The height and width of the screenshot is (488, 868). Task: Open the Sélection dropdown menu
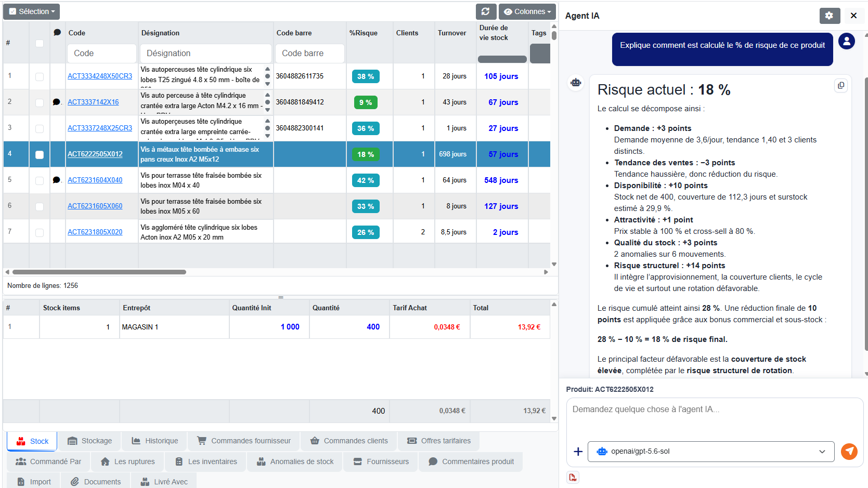(32, 11)
